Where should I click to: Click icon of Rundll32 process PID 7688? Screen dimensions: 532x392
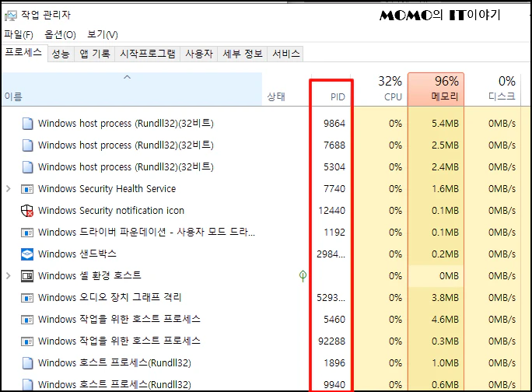click(x=27, y=145)
